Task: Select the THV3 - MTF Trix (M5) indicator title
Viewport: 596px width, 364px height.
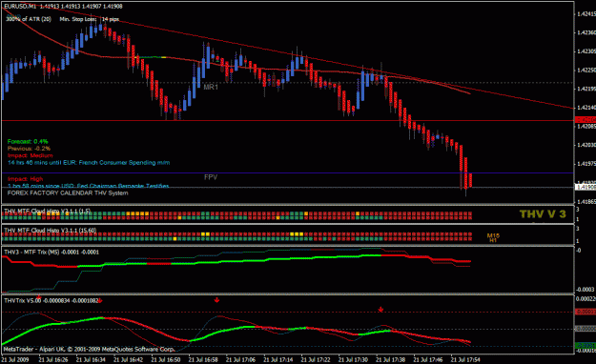Action: (51, 252)
